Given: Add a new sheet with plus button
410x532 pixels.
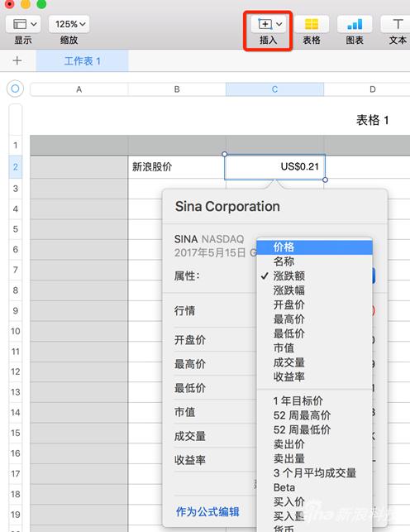Looking at the screenshot, I should [x=17, y=60].
